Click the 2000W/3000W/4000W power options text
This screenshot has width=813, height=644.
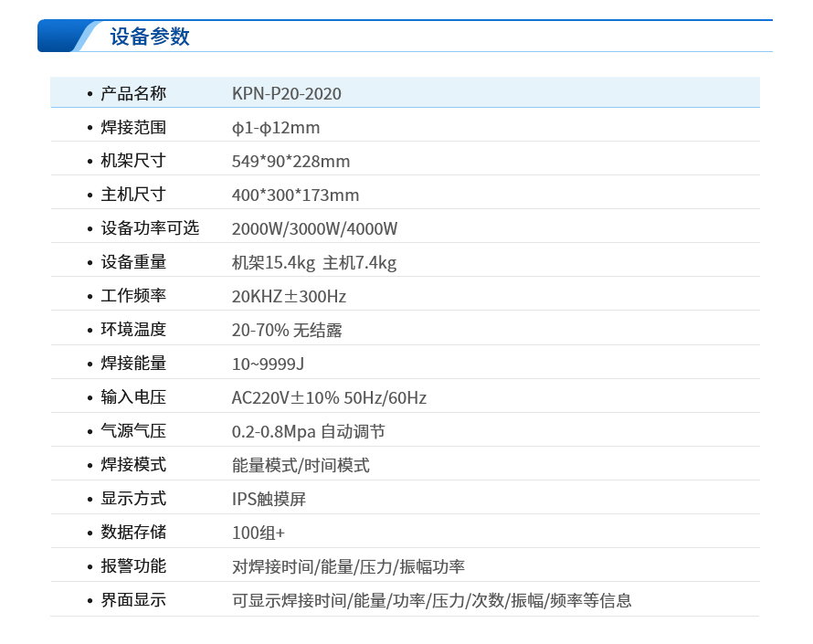coord(313,228)
